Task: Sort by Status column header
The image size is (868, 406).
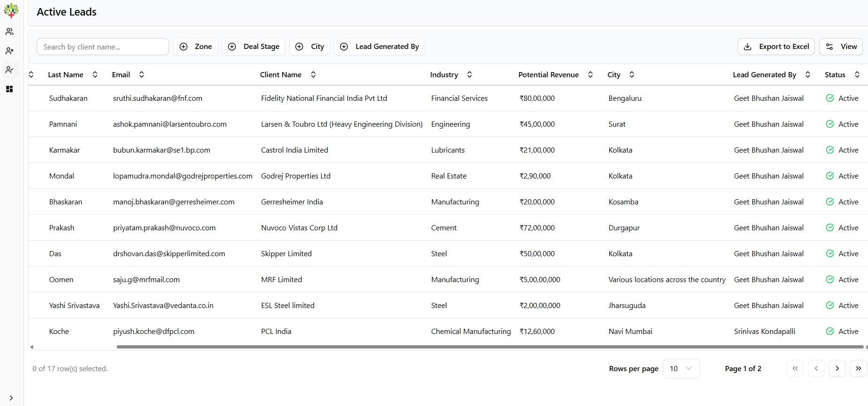Action: pos(842,74)
